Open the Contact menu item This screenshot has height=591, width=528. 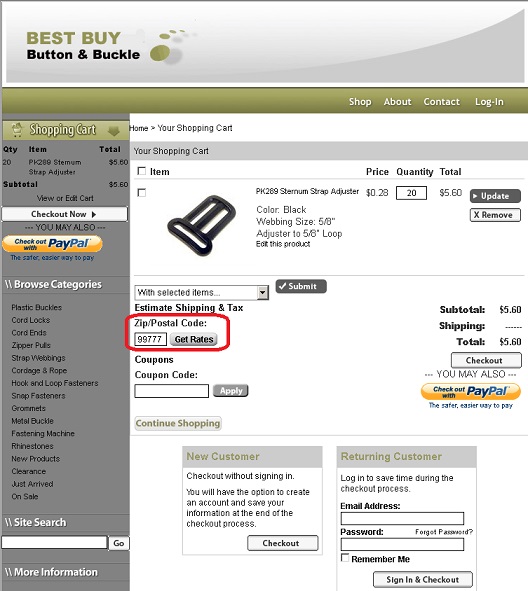pos(442,102)
